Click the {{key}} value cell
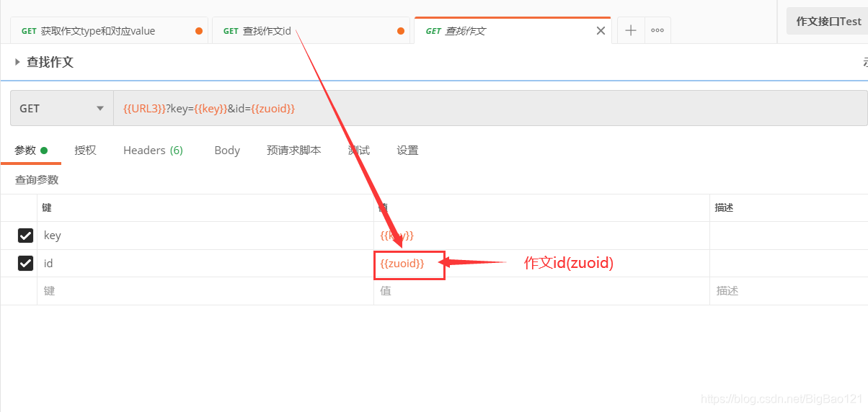Screen dimensions: 868x412 tap(541, 236)
